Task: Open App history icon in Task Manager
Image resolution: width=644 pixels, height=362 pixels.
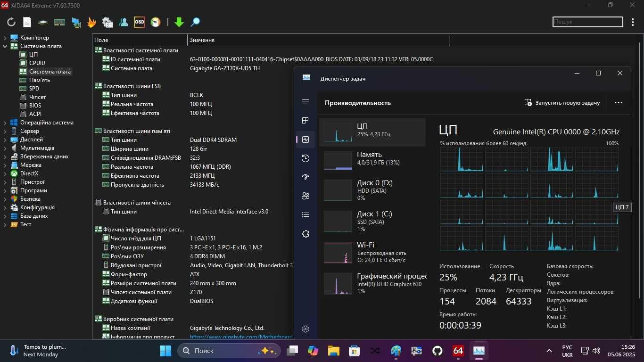Action: pyautogui.click(x=305, y=158)
